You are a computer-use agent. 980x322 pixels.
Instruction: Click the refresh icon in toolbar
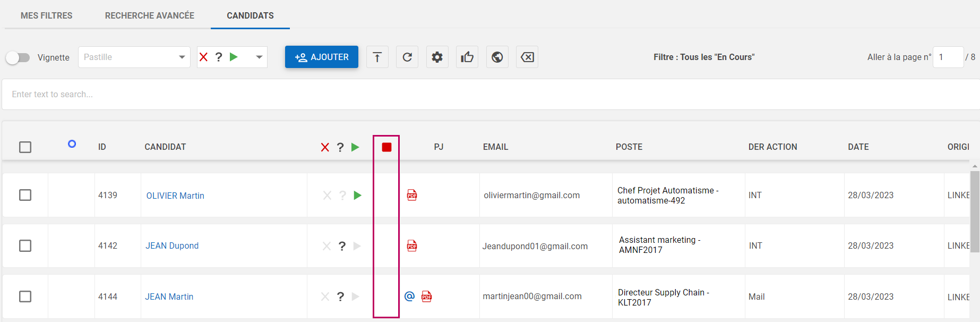(407, 57)
